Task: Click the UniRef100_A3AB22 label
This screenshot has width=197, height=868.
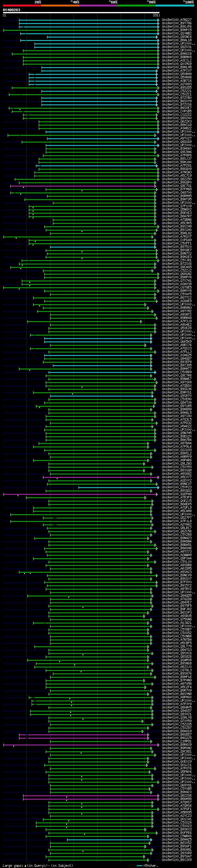Action: click(176, 128)
